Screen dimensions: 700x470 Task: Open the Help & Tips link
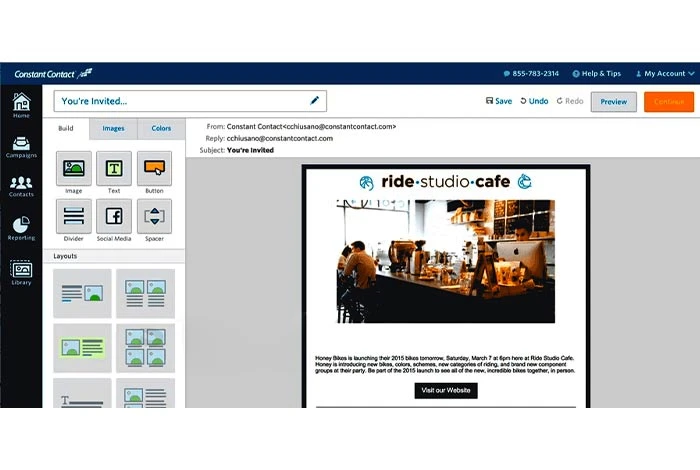click(x=595, y=73)
